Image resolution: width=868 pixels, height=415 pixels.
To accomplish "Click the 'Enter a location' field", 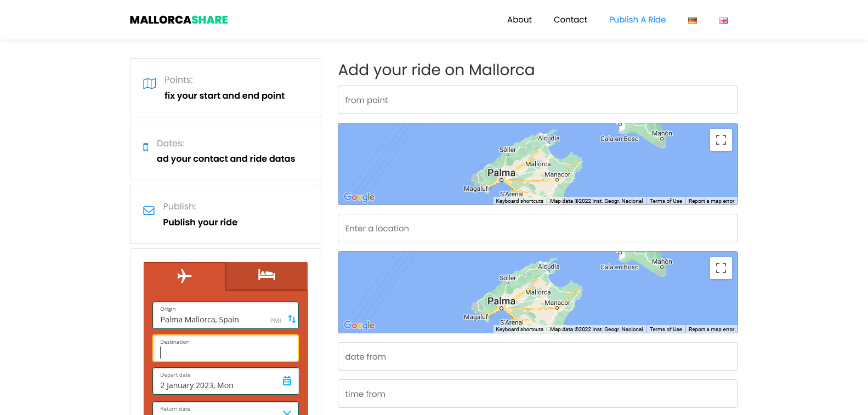I will click(538, 228).
